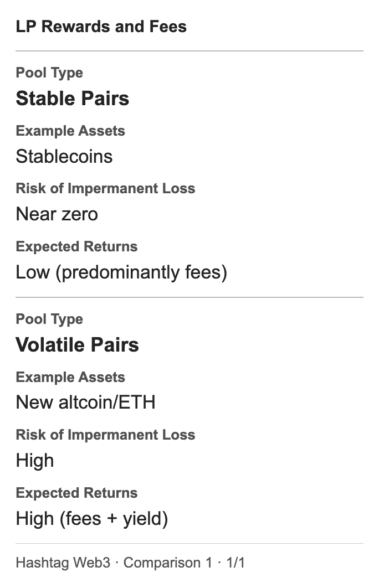Click the second Pool Type label

[x=49, y=319]
